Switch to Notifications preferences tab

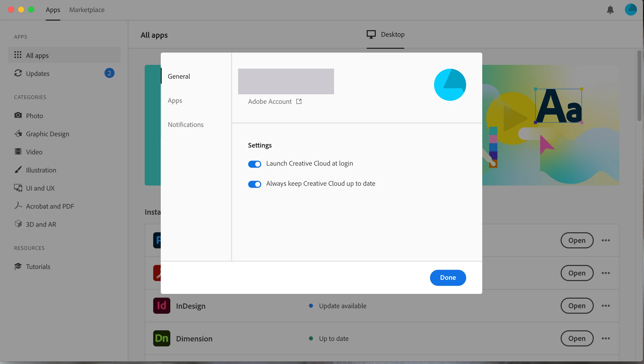[x=185, y=125]
